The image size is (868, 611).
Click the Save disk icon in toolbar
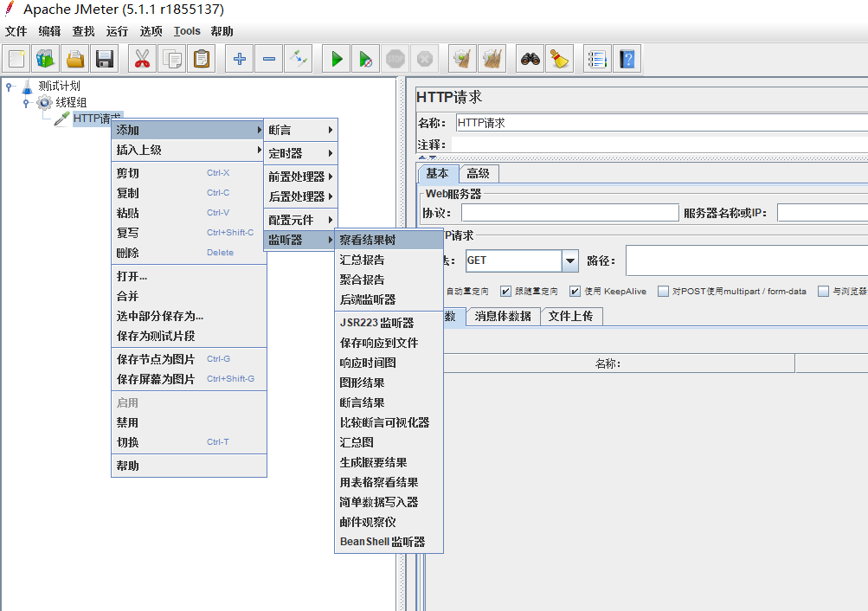105,59
